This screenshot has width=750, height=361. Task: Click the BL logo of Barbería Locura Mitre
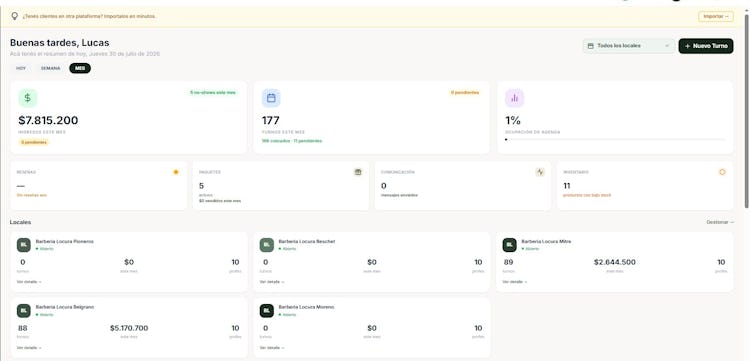pyautogui.click(x=509, y=245)
